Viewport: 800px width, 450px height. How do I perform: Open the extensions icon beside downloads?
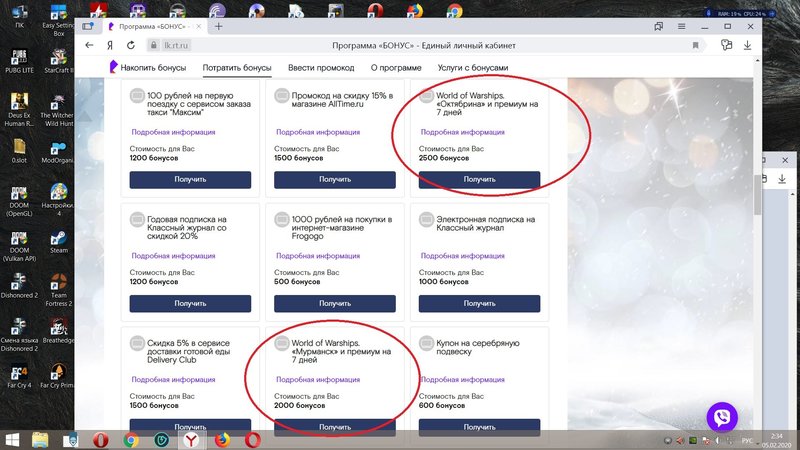tap(727, 45)
